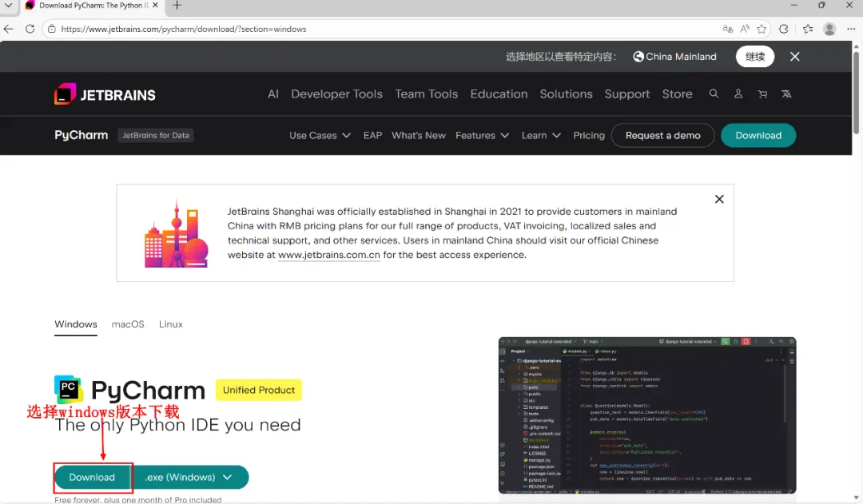863x504 pixels.
Task: Select the Linux tab
Action: tap(171, 324)
